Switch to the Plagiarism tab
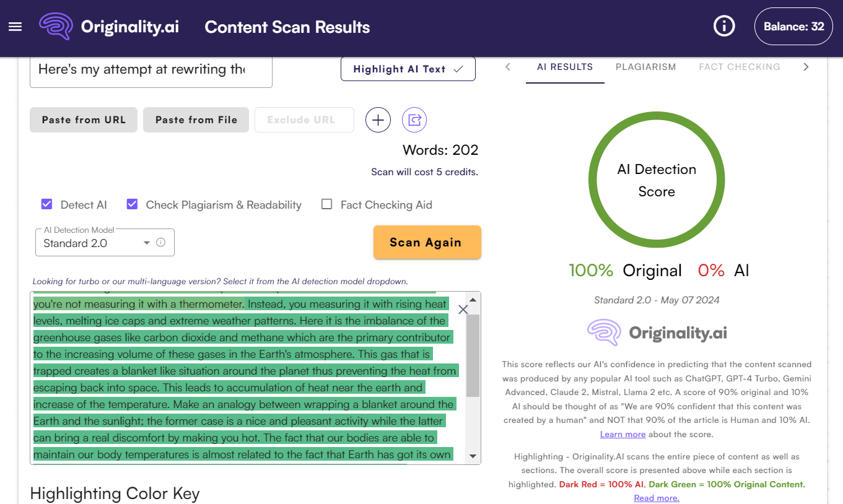The image size is (843, 504). point(645,67)
